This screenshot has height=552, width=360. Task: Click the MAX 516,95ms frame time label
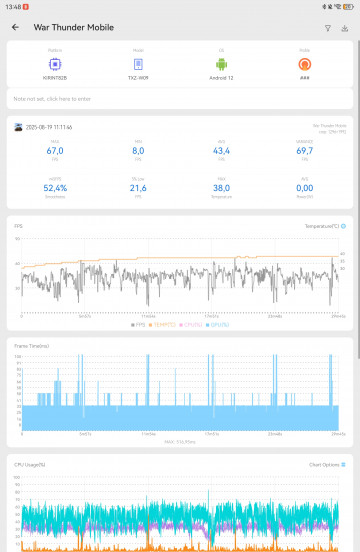(x=180, y=441)
